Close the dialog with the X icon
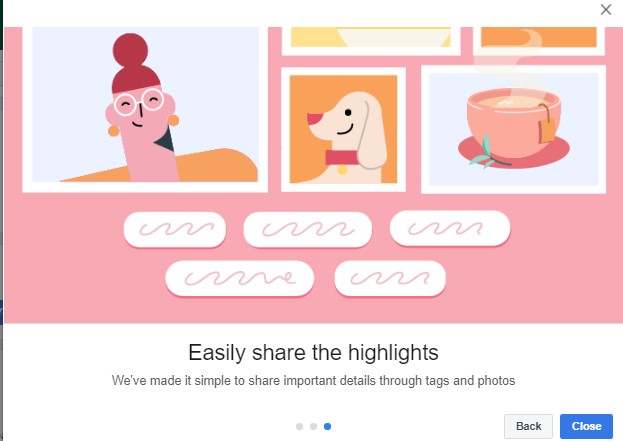 pyautogui.click(x=606, y=10)
